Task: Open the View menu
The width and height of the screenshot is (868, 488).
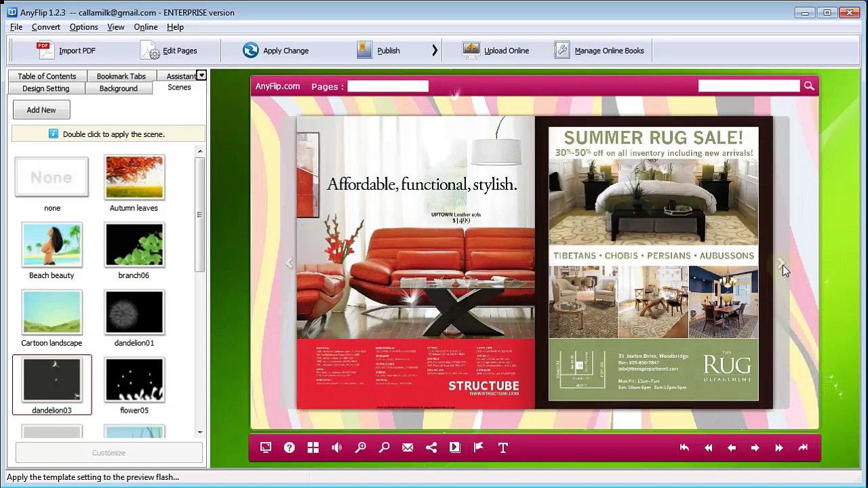Action: click(116, 27)
